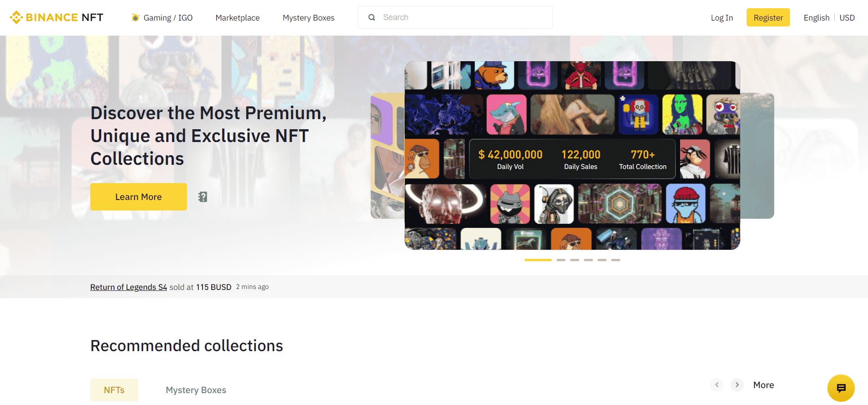The image size is (868, 405).
Task: Open the English language selector
Action: click(x=816, y=18)
